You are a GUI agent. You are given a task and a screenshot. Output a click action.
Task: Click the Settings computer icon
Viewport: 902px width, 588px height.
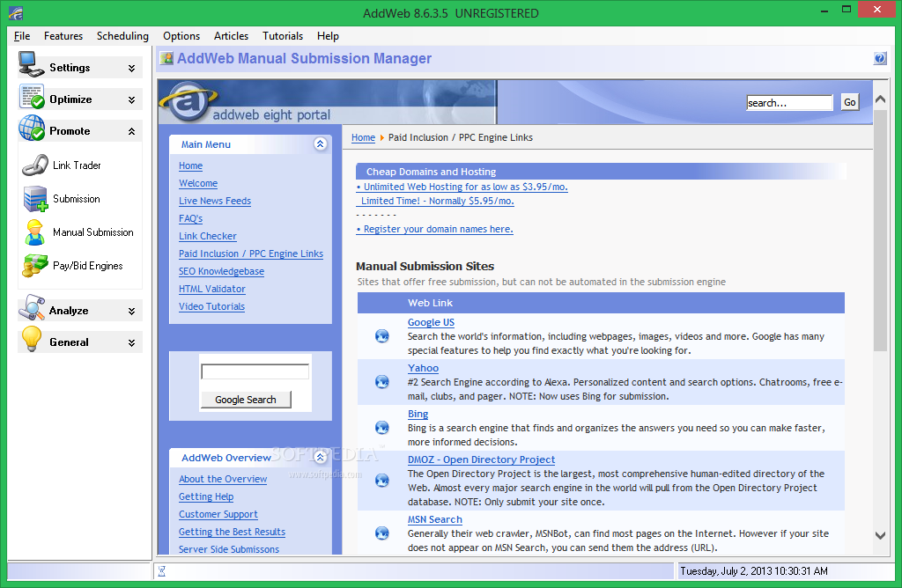[31, 64]
